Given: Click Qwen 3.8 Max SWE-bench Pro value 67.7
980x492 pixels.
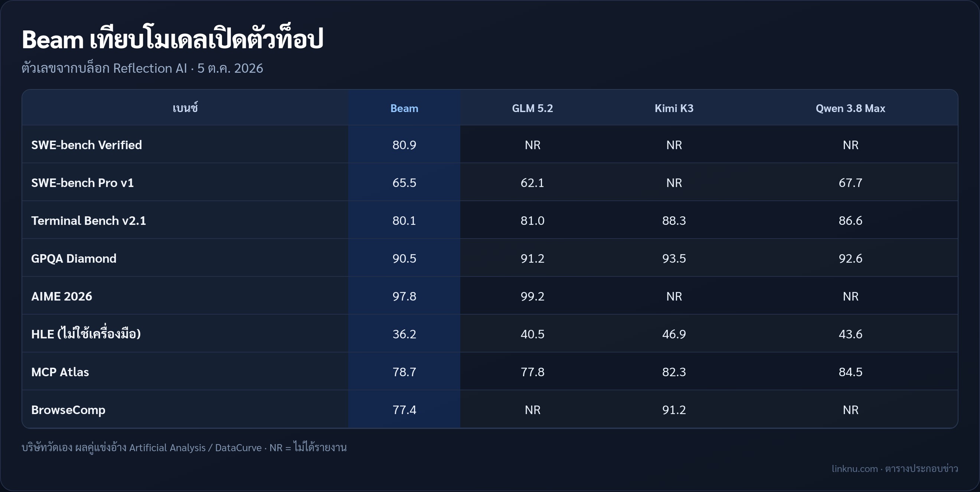Looking at the screenshot, I should pyautogui.click(x=850, y=183).
